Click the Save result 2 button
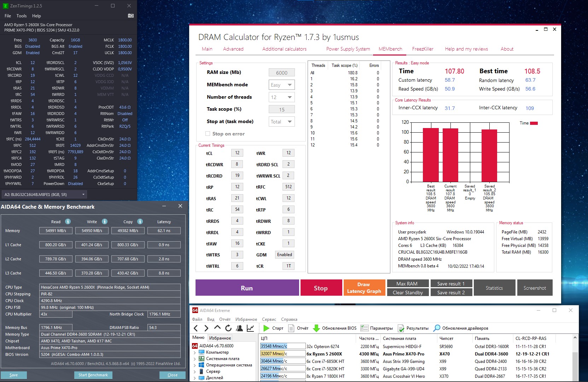Screen dimensions: 588x382 point(451,293)
